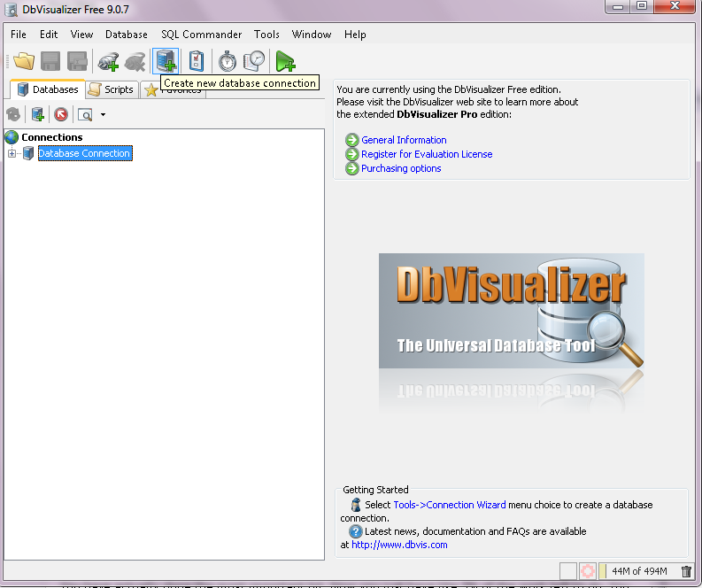
Task: Click the Save disk toolbar icon
Action: [50, 61]
